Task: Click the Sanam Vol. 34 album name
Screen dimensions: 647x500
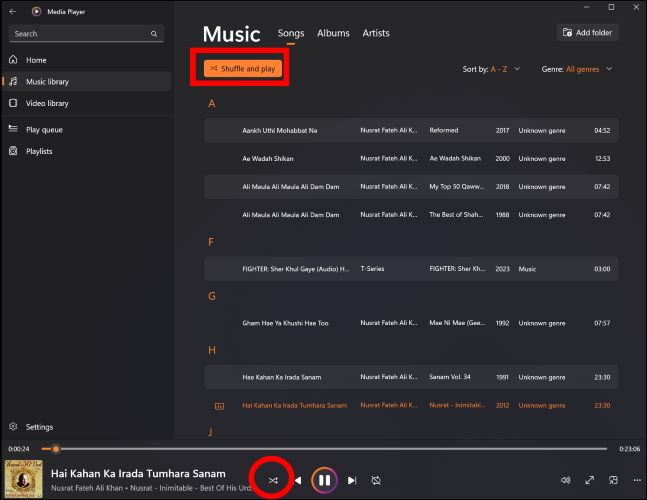Action: (450, 377)
